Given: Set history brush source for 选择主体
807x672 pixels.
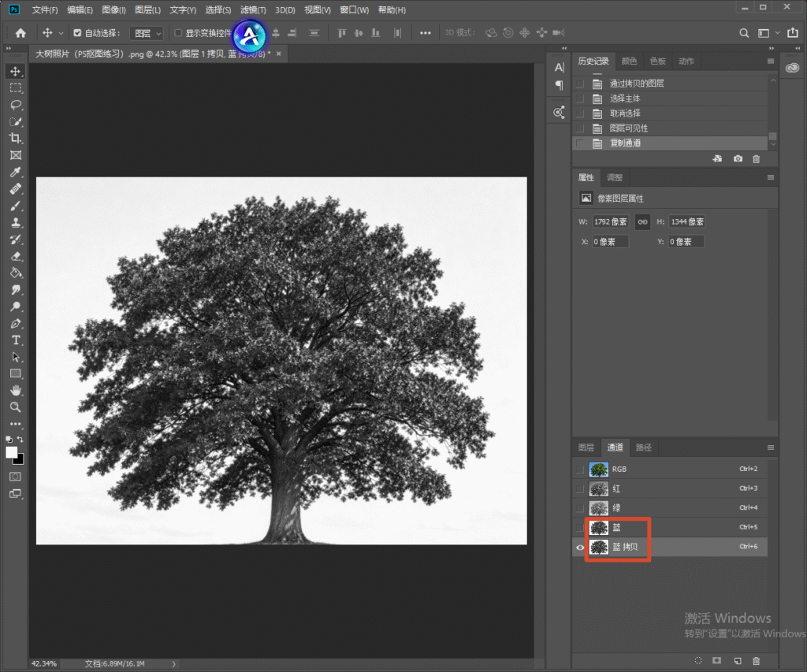Looking at the screenshot, I should tap(580, 98).
